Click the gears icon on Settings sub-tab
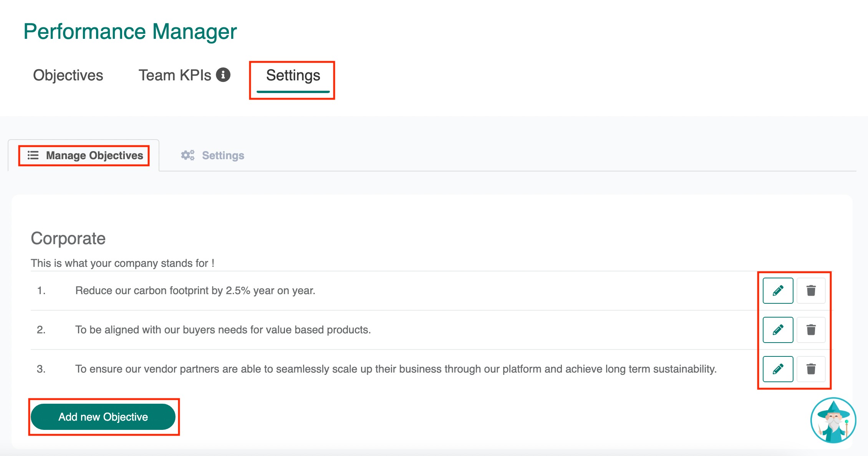This screenshot has width=868, height=456. [x=188, y=155]
